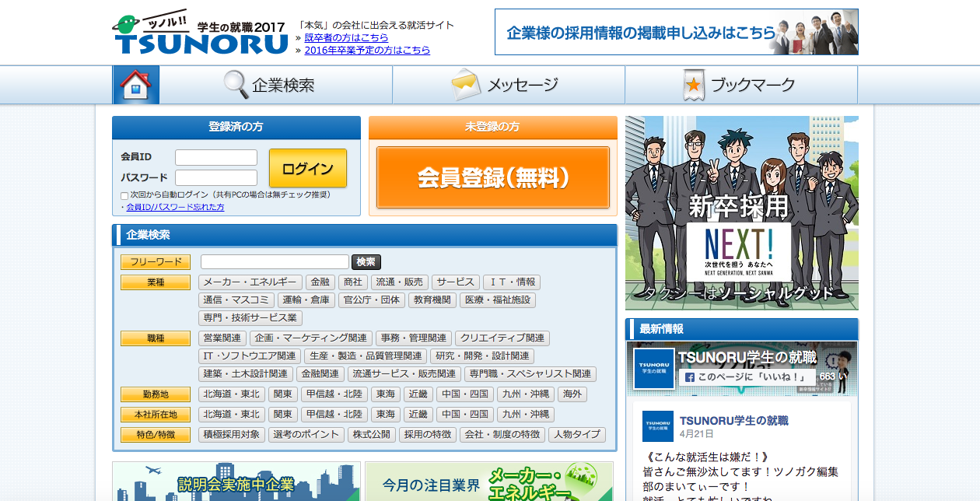
Task: Click the TSUNORU site logo
Action: click(201, 34)
